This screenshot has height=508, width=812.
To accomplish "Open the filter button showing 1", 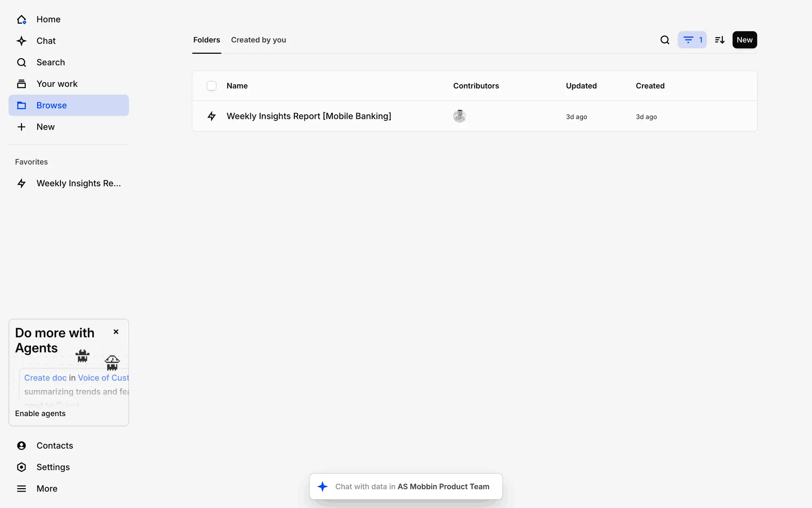I will [x=692, y=40].
